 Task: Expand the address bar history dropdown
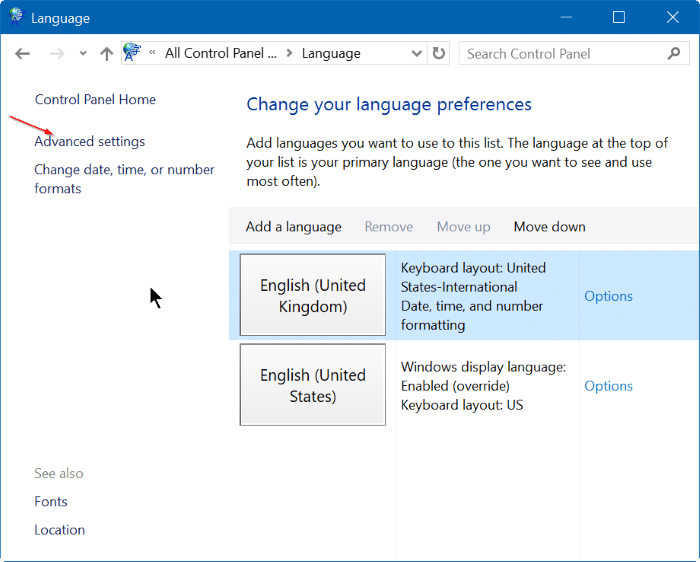point(417,54)
